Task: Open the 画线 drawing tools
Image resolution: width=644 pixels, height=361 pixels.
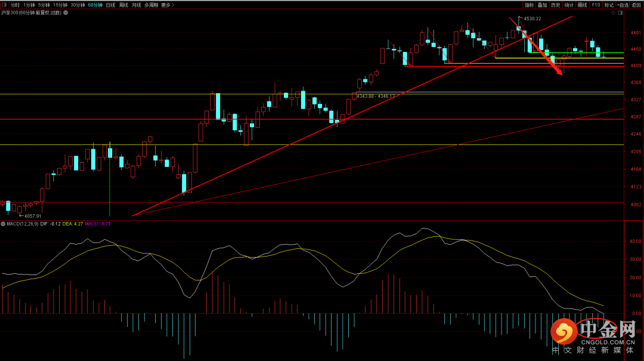Action: 582,5
